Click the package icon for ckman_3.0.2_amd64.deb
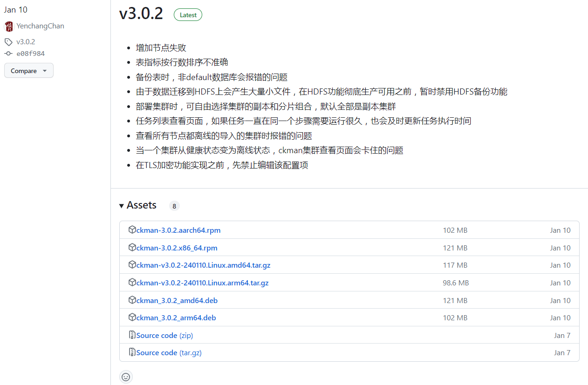This screenshot has width=588, height=385. click(132, 300)
